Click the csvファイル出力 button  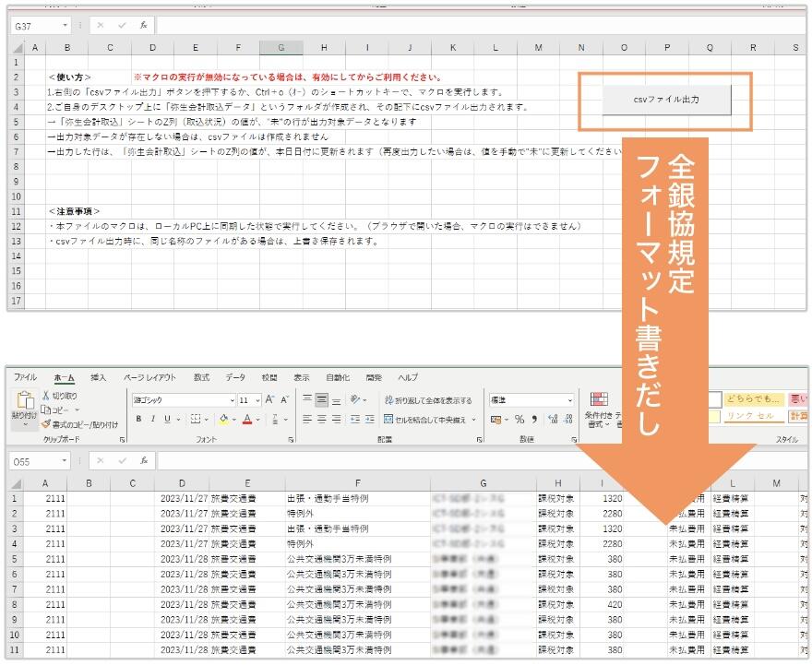coord(666,100)
